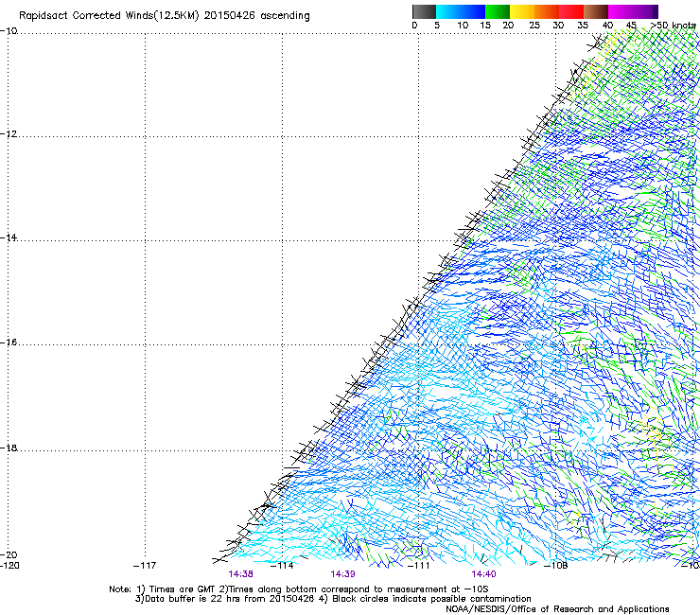Select the cyan-to-blue 5–15 knots color band
Screen dimensions: 700x615
(461, 11)
